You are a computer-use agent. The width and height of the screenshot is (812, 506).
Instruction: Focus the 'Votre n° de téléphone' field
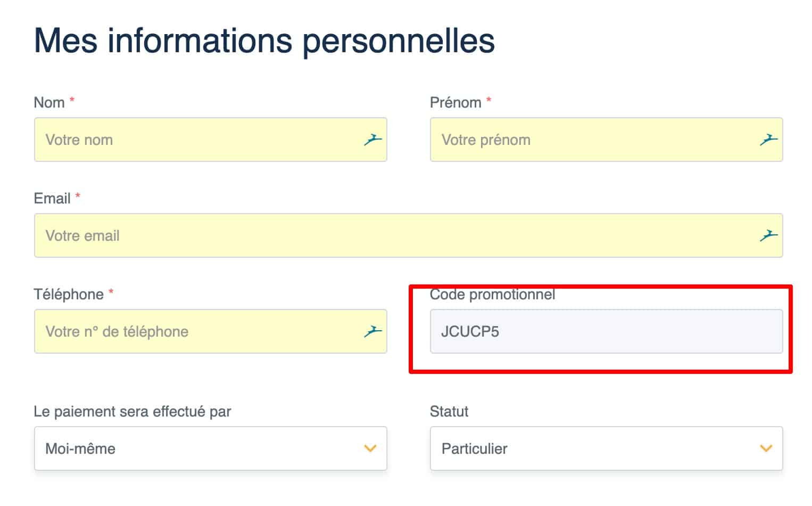[x=211, y=331]
